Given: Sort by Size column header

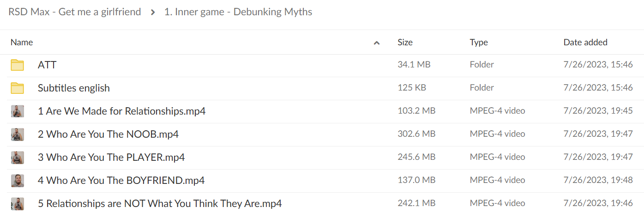Looking at the screenshot, I should pyautogui.click(x=405, y=42).
